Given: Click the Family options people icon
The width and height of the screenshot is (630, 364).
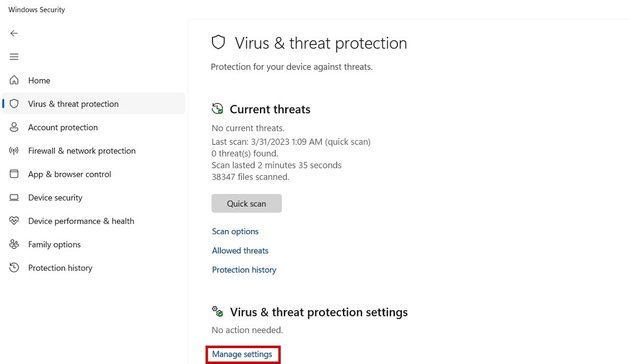Looking at the screenshot, I should point(14,244).
